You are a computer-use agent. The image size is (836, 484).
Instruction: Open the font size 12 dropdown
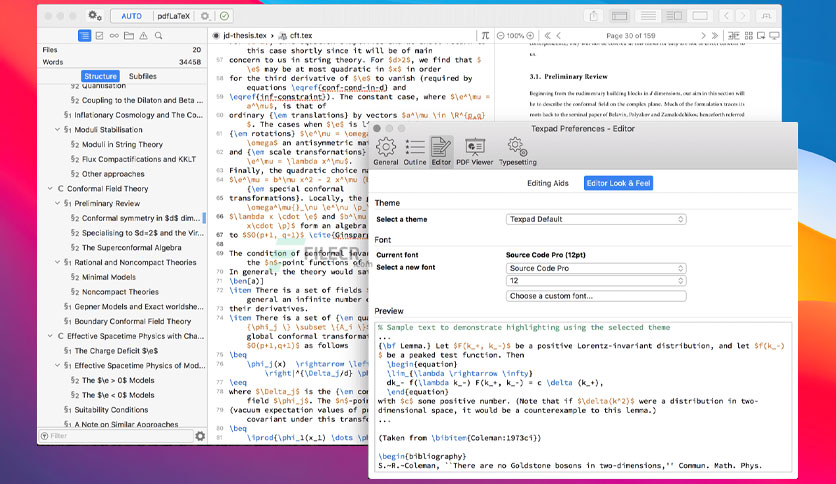point(596,280)
